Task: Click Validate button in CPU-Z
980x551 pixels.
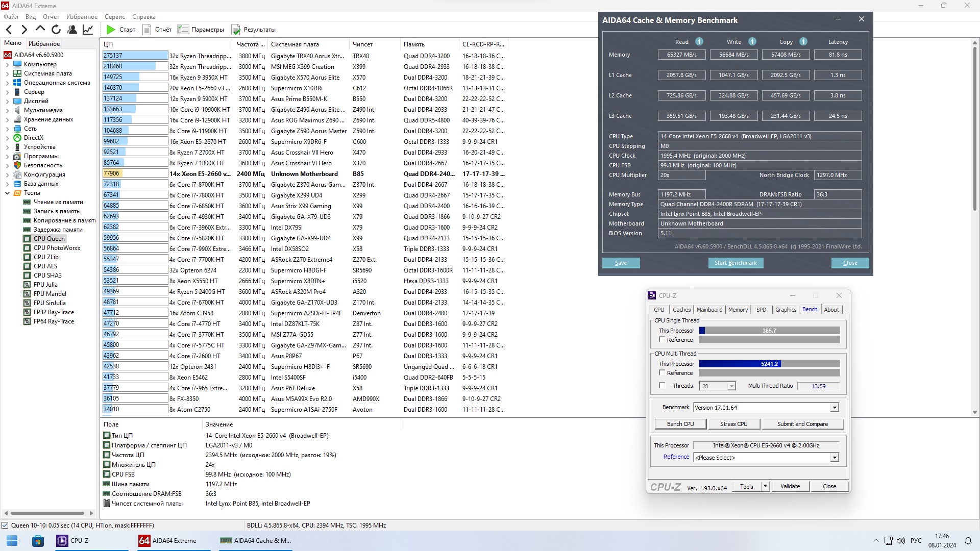Action: (x=790, y=486)
